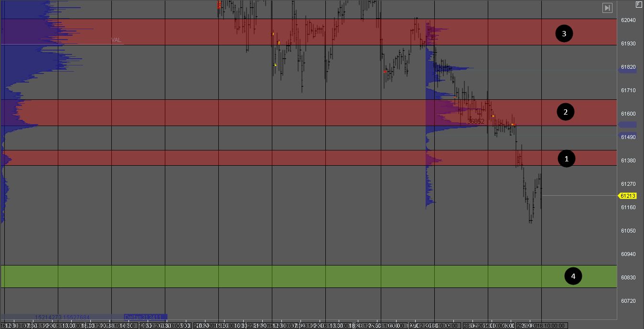Click the Delta value box at bottom

click(145, 317)
